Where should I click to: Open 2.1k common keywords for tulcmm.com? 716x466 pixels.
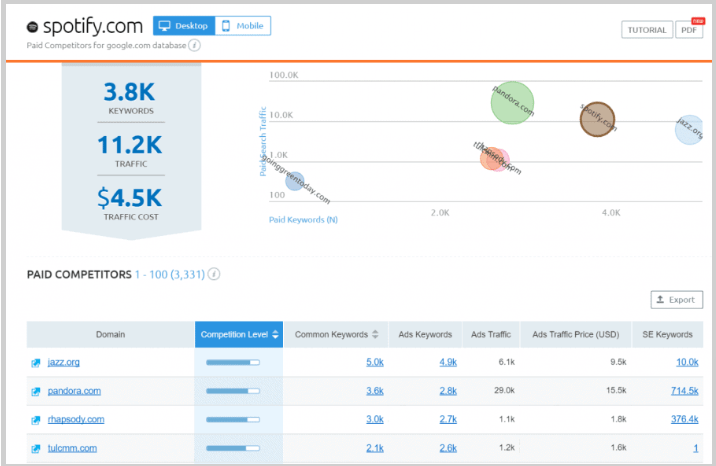375,448
